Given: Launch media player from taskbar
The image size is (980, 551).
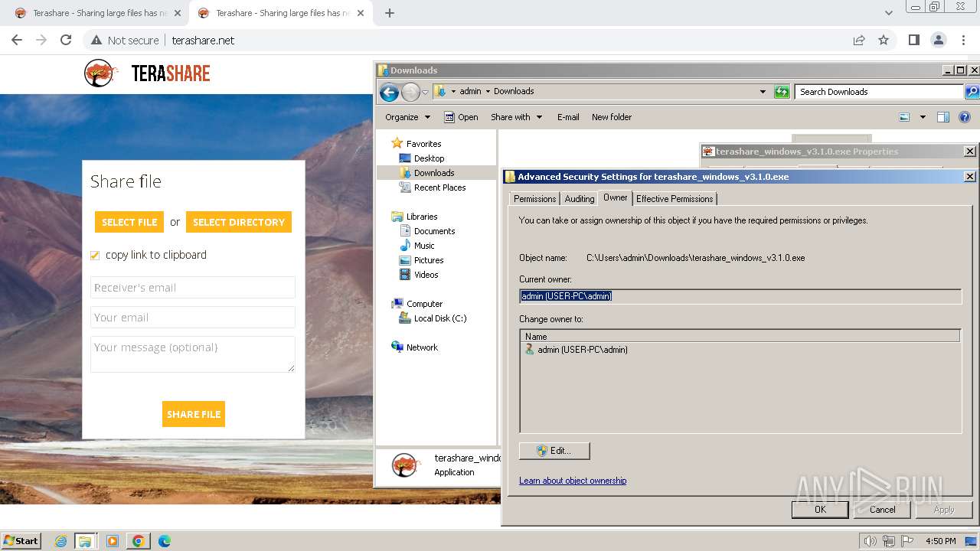Looking at the screenshot, I should point(113,541).
